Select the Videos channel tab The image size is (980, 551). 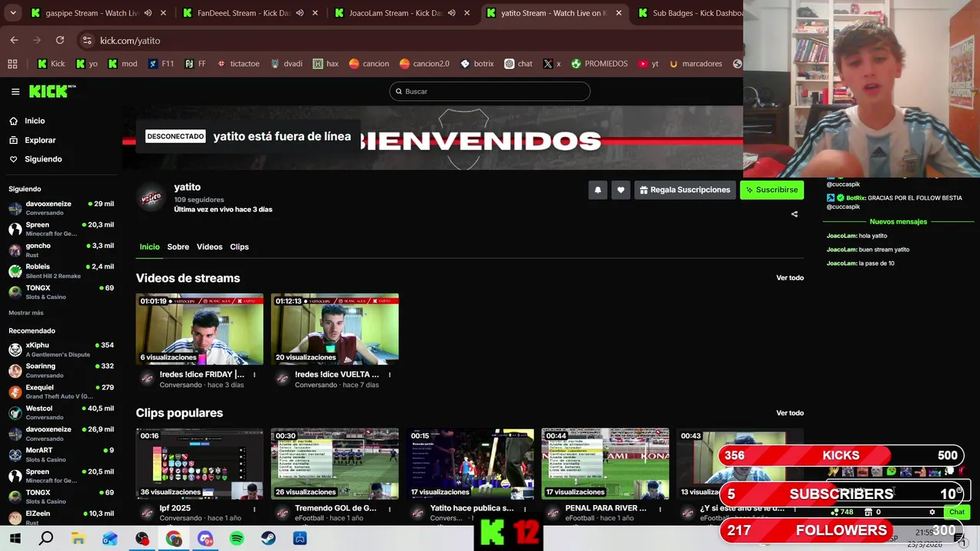point(209,246)
